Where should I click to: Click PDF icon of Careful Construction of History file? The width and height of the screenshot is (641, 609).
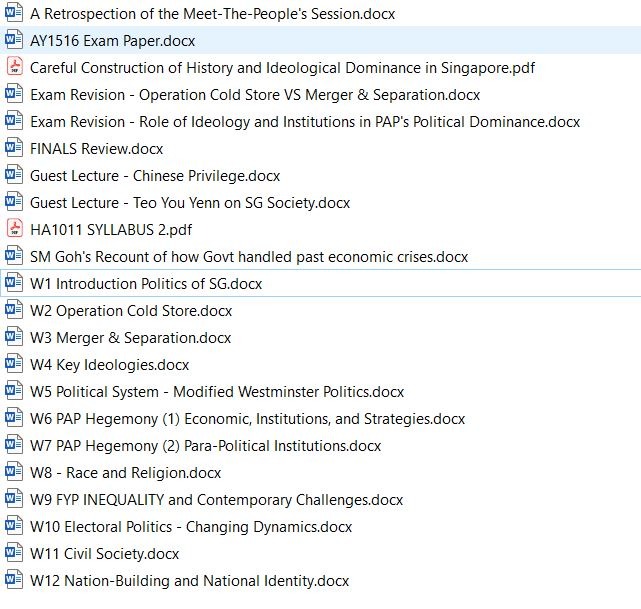click(x=14, y=68)
